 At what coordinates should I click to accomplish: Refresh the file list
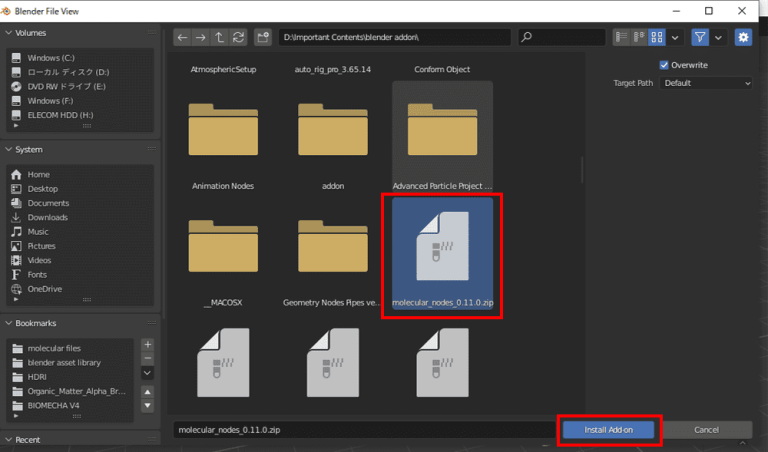(x=237, y=37)
